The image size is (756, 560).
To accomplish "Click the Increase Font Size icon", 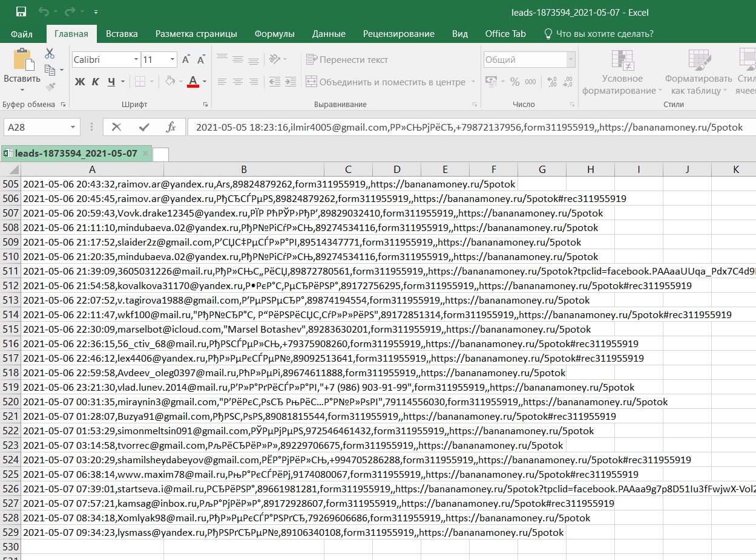I will [x=187, y=60].
